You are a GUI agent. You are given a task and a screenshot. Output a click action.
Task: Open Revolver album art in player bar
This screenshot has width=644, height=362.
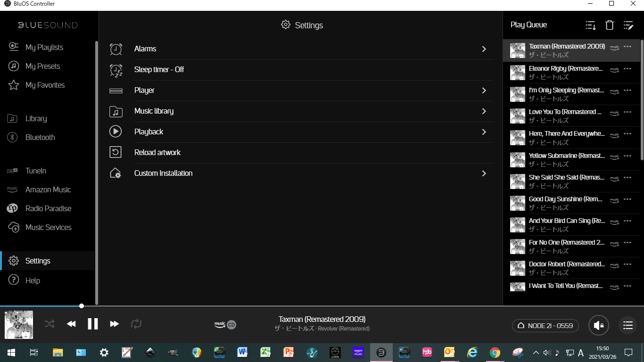pyautogui.click(x=19, y=325)
